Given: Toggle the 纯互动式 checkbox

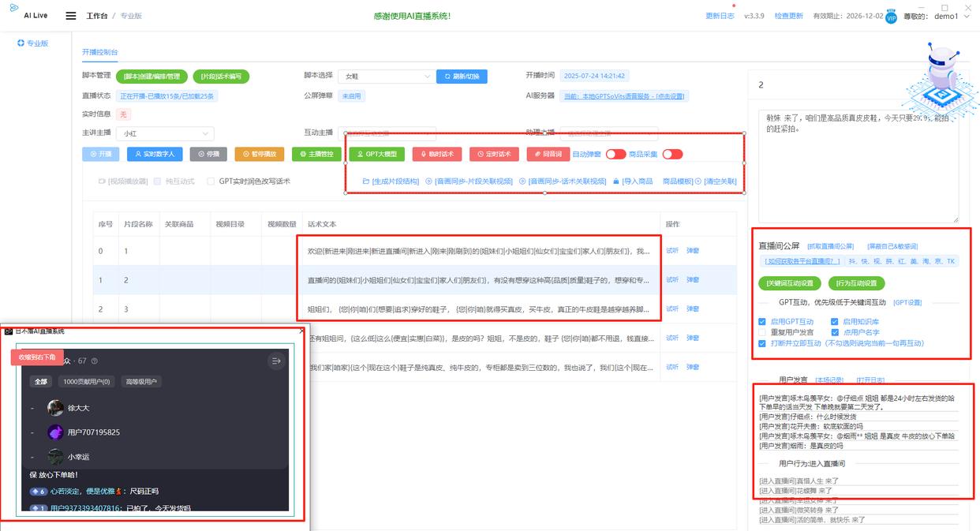Looking at the screenshot, I should (x=159, y=181).
